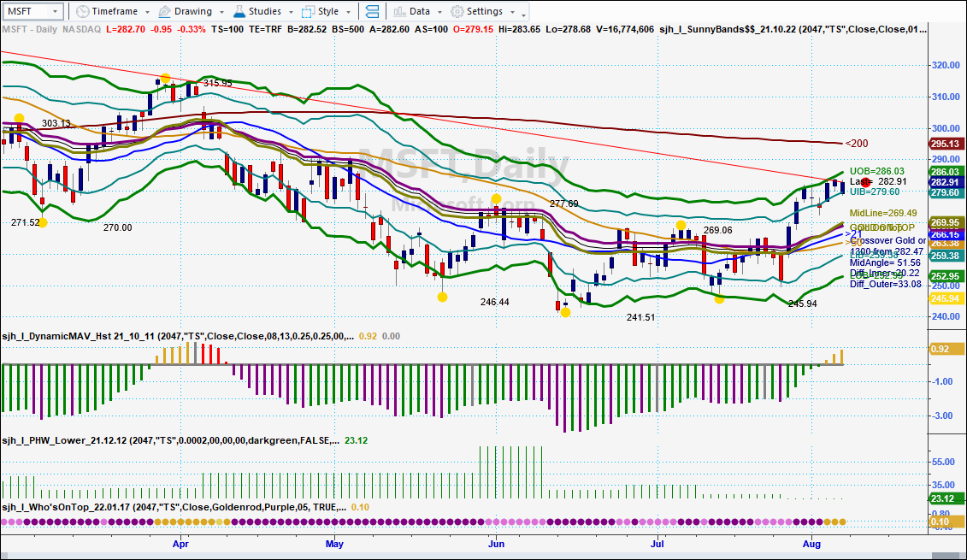Click the -0.33% percent change value
Image resolution: width=967 pixels, height=560 pixels.
click(x=192, y=29)
